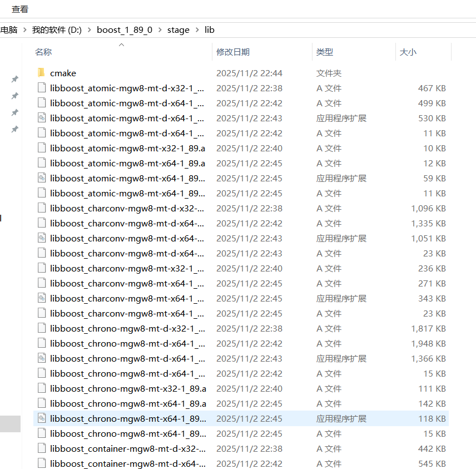Sort the list by the 修改日期 column header

[233, 52]
